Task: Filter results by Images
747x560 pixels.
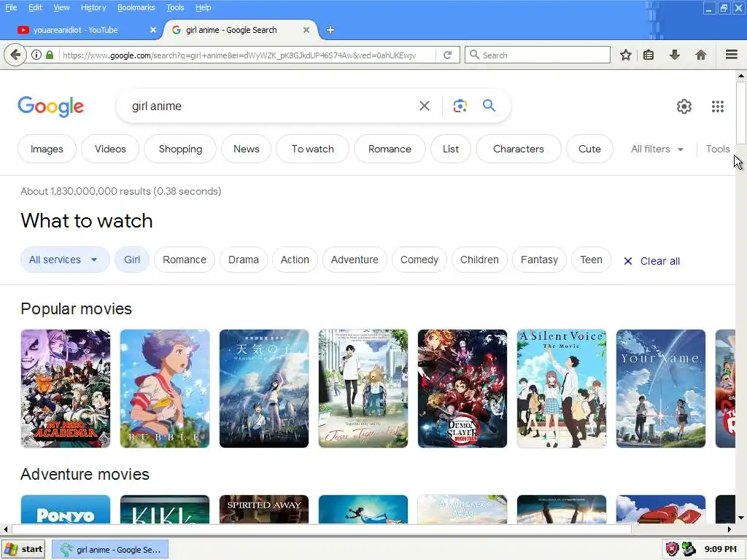Action: pyautogui.click(x=47, y=149)
